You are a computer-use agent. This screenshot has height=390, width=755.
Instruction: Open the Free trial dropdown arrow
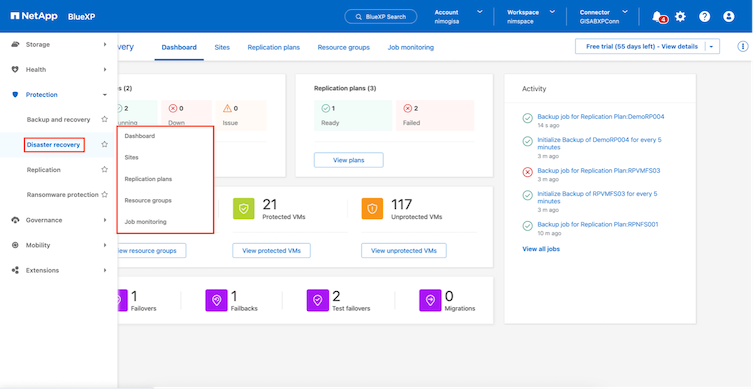coord(712,47)
